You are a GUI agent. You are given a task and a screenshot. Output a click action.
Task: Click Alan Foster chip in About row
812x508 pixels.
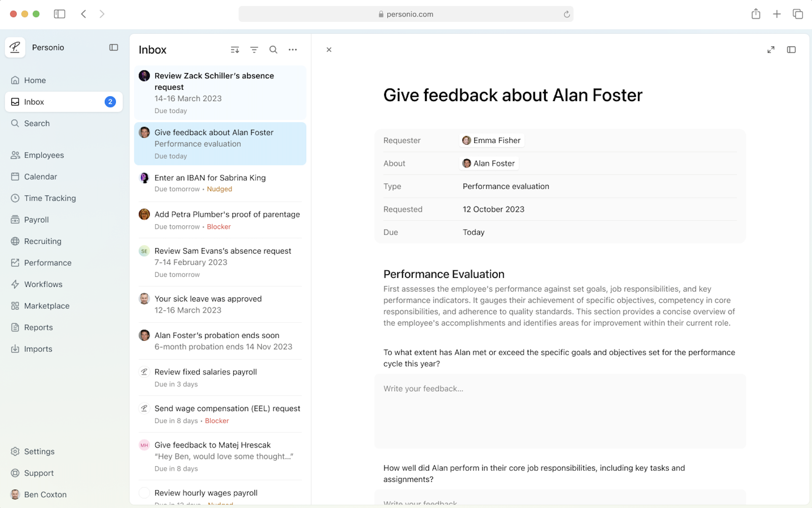point(489,163)
